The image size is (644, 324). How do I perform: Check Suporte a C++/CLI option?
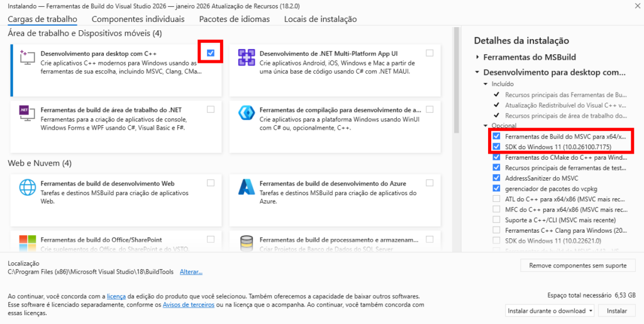497,220
